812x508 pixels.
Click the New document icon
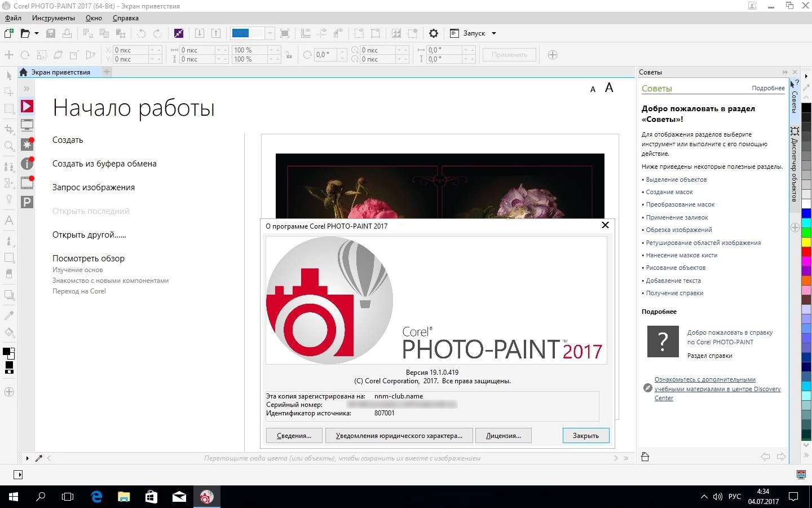click(x=9, y=33)
